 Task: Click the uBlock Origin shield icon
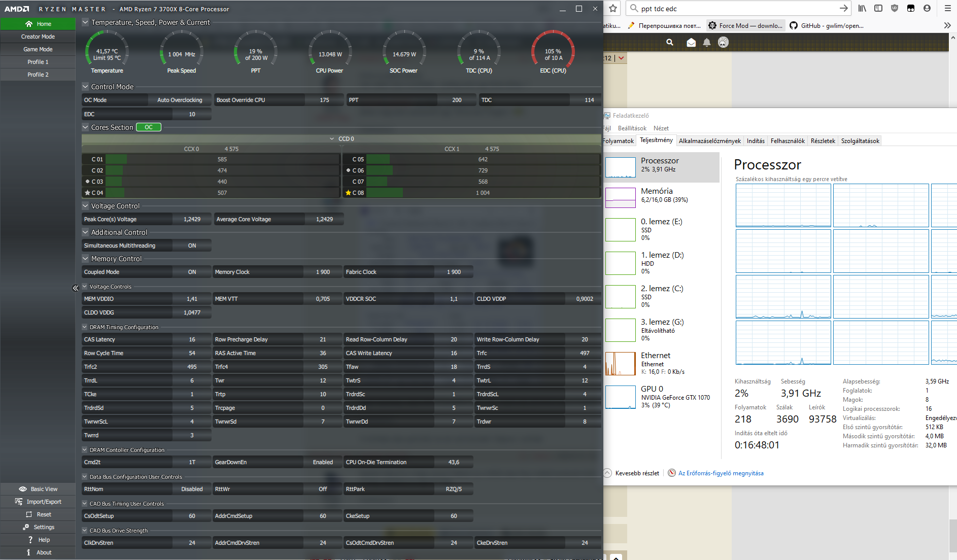point(895,8)
